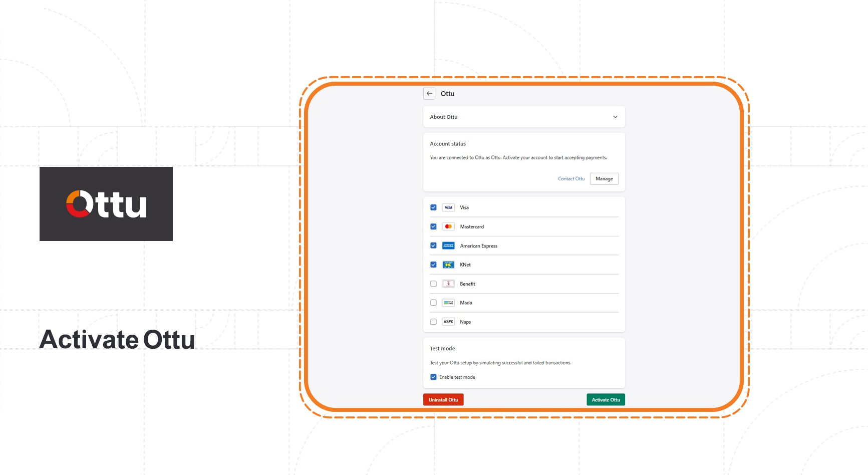Click the red Uninstall Ottu button
Viewport: 868px width, 475px height.
(443, 400)
